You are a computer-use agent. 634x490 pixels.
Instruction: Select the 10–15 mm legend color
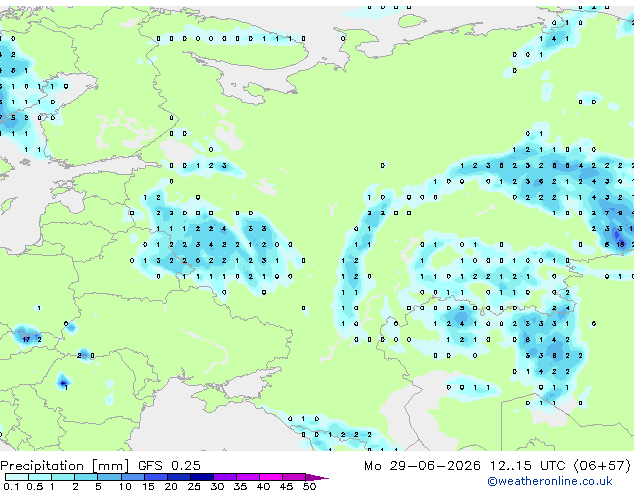click(x=133, y=477)
